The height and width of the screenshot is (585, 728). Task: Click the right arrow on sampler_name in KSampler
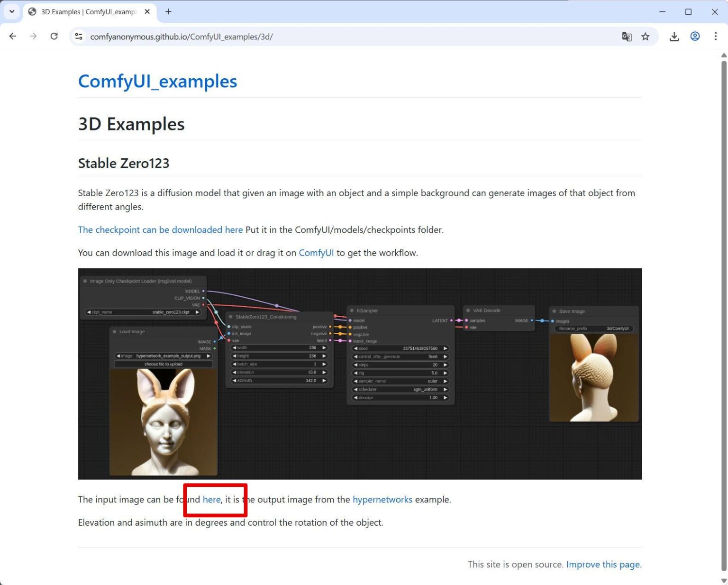(445, 381)
